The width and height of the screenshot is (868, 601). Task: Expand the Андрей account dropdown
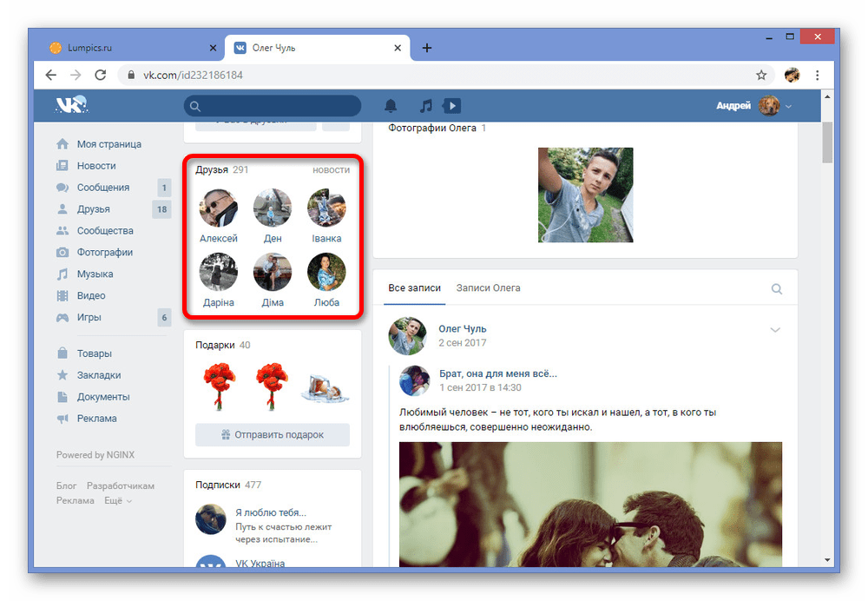point(789,106)
